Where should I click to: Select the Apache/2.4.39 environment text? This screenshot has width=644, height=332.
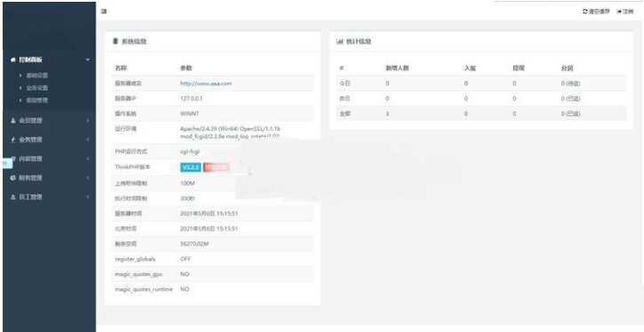(230, 132)
